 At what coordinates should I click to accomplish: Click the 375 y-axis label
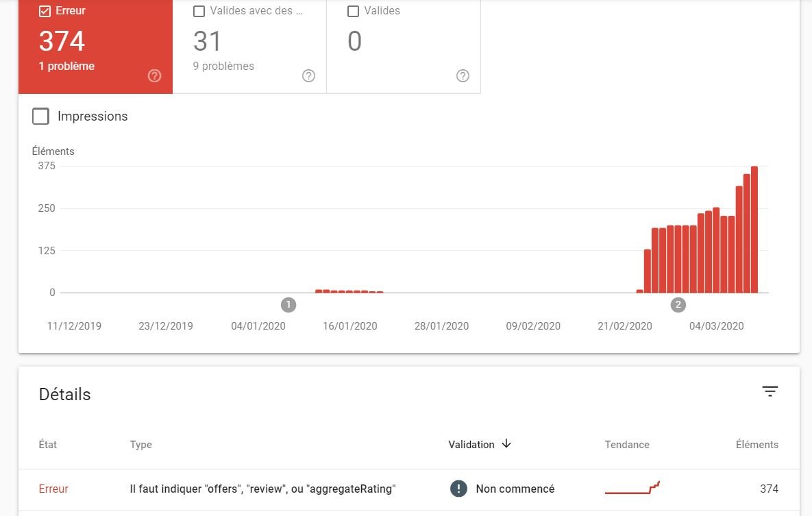pyautogui.click(x=47, y=166)
